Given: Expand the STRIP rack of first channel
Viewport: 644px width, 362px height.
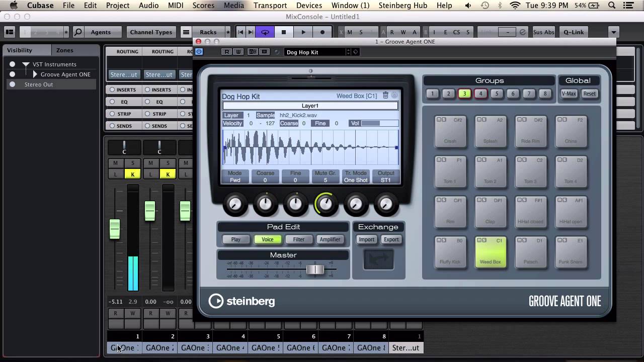Looking at the screenshot, I should pos(123,114).
